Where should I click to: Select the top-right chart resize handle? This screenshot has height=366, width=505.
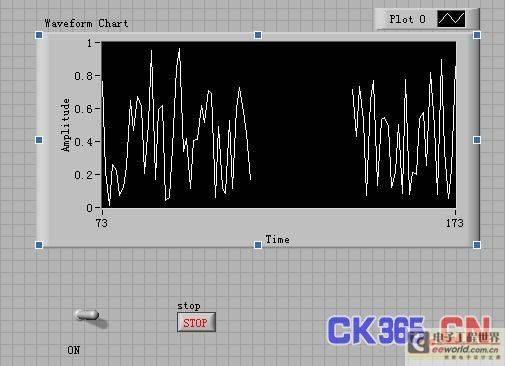point(477,35)
